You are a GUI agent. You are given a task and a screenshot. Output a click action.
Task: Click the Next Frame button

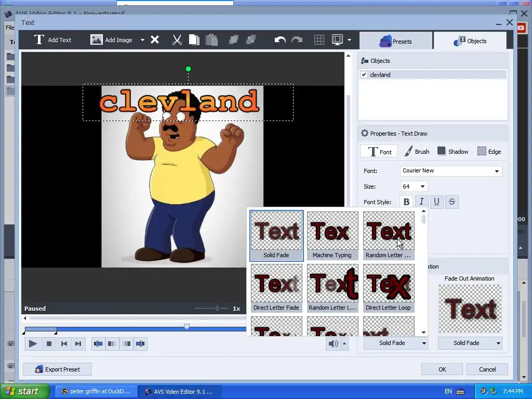click(x=78, y=344)
